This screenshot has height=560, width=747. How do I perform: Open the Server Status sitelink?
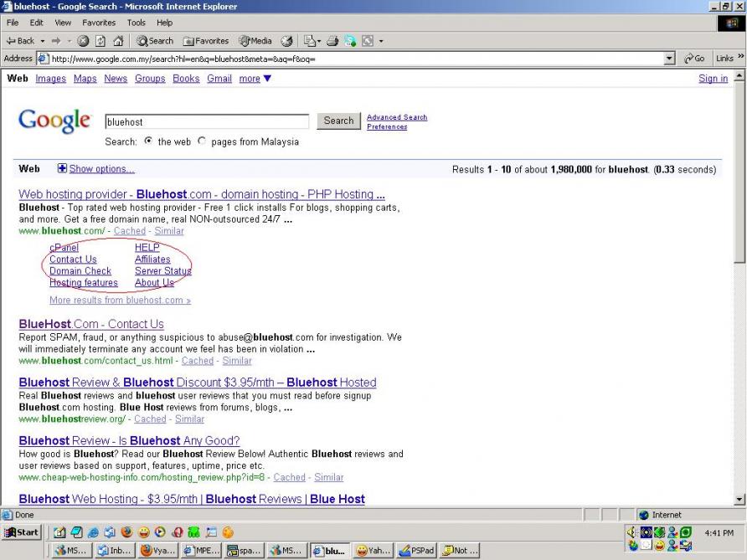[x=163, y=271]
